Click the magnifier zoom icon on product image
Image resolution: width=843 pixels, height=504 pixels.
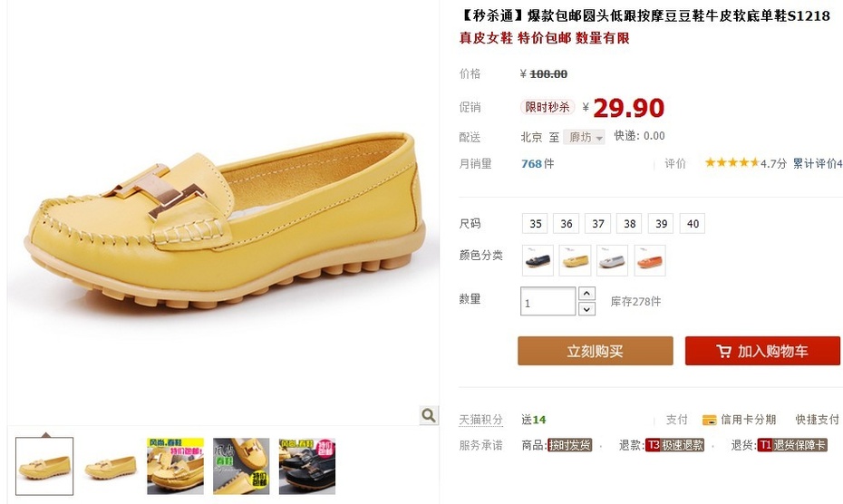(429, 415)
